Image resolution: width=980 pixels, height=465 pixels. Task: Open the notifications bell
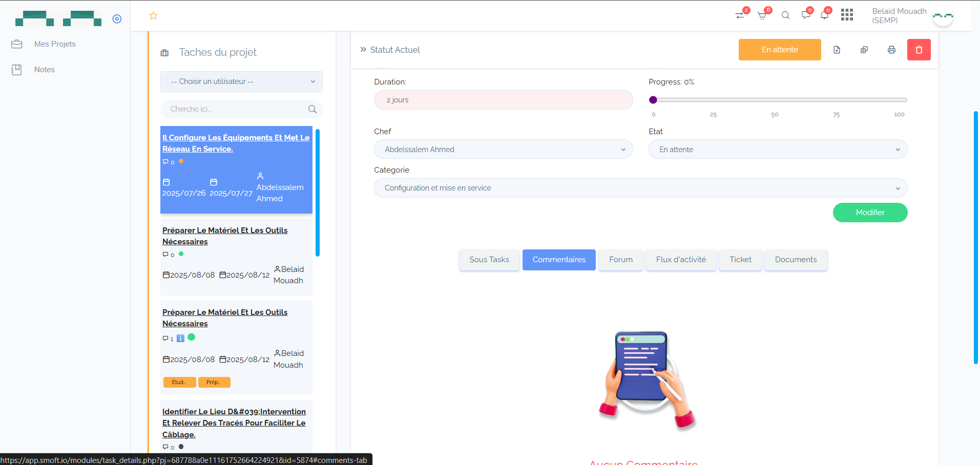824,15
